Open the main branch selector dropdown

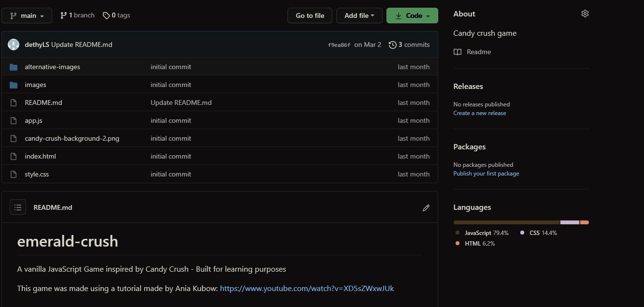27,15
